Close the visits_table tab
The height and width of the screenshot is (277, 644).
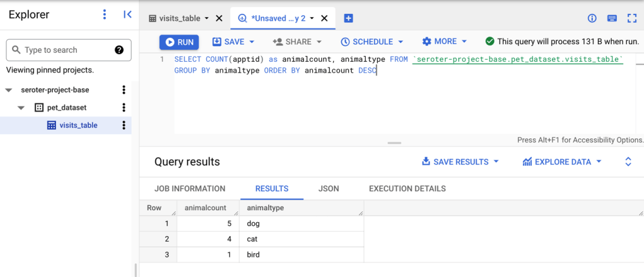coord(219,18)
